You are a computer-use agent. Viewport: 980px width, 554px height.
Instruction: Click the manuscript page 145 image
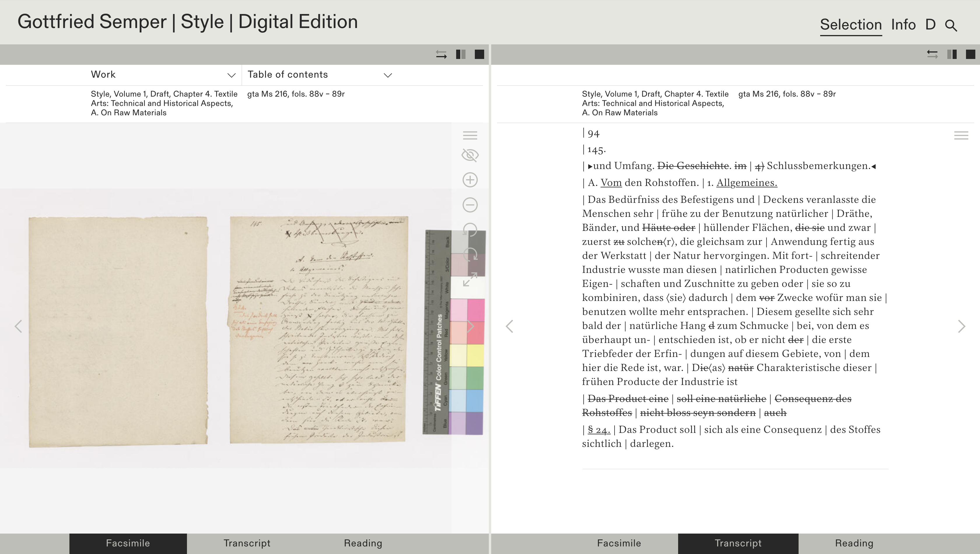319,330
